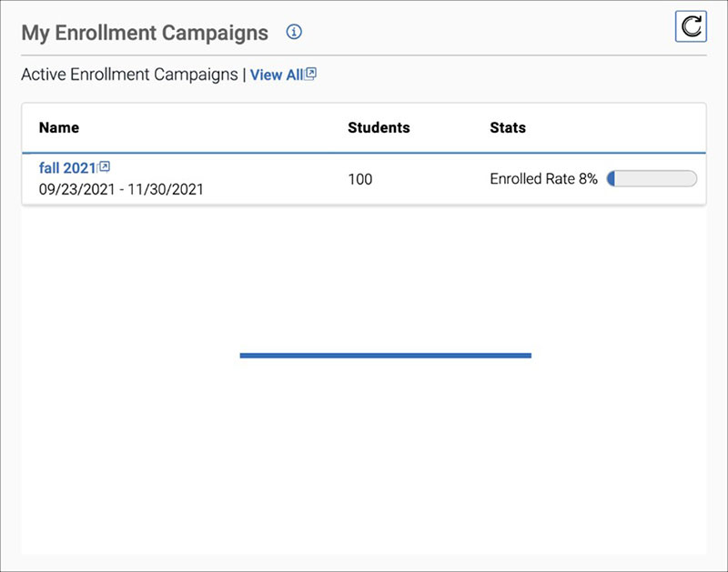Viewport: 728px width, 572px height.
Task: Click the circular reload arrow in the corner
Action: [x=692, y=26]
